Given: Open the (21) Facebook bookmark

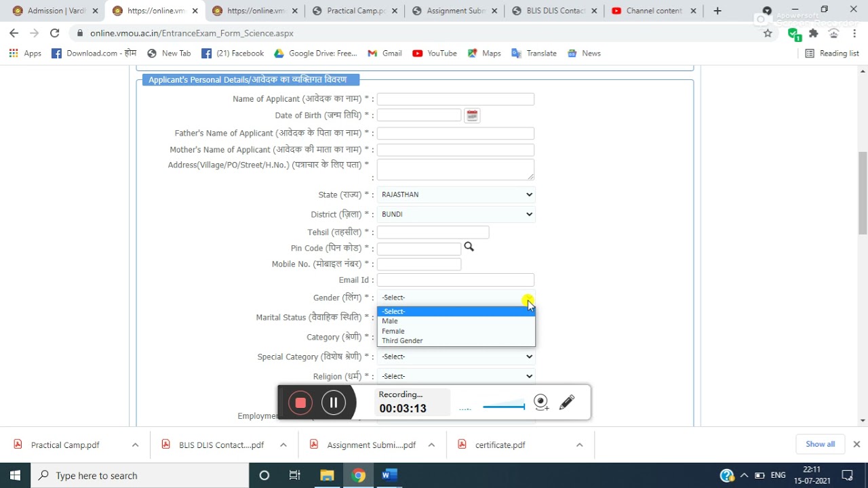Looking at the screenshot, I should pyautogui.click(x=233, y=54).
